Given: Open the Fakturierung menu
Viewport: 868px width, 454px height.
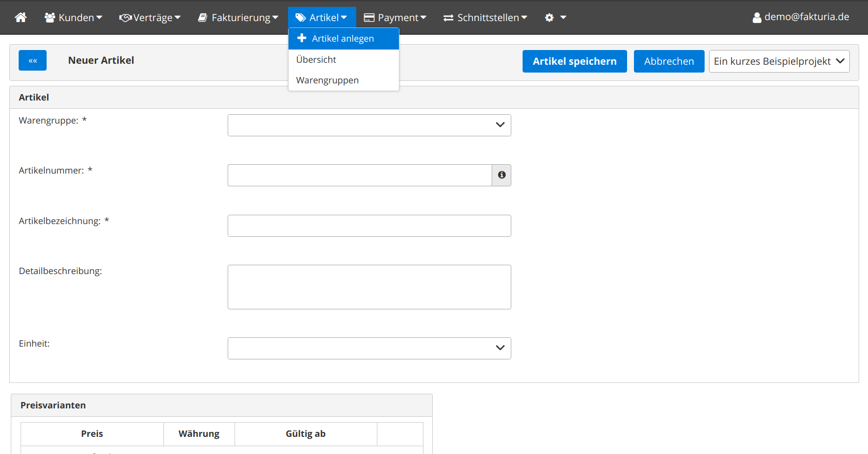Looking at the screenshot, I should pos(238,18).
